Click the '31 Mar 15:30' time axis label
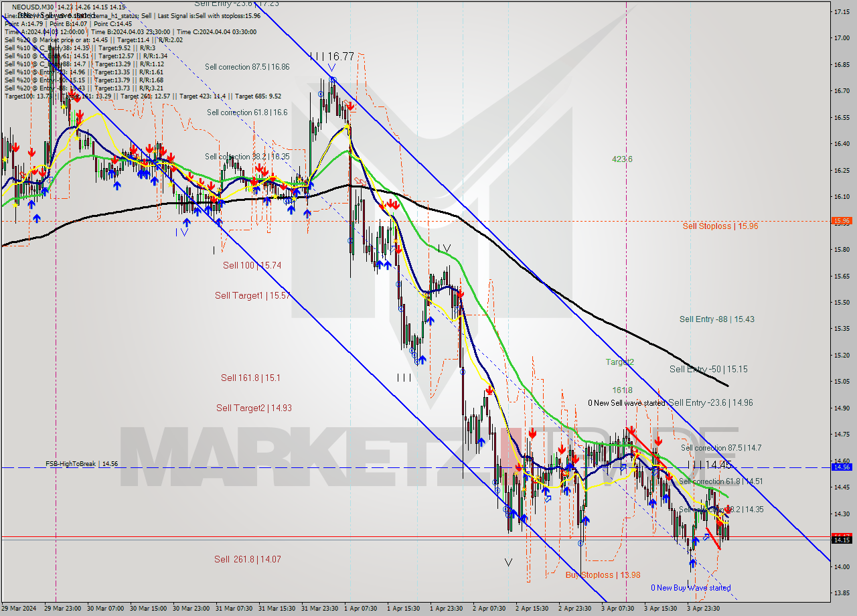This screenshot has height=616, width=857. [277, 609]
